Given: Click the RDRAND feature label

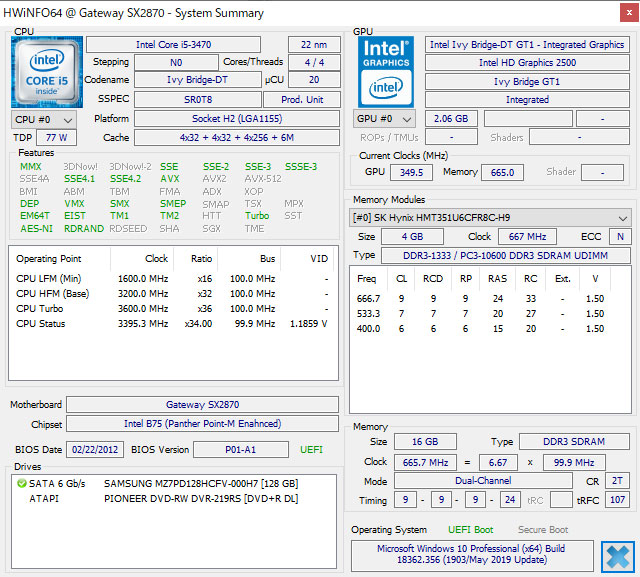Looking at the screenshot, I should point(84,229).
